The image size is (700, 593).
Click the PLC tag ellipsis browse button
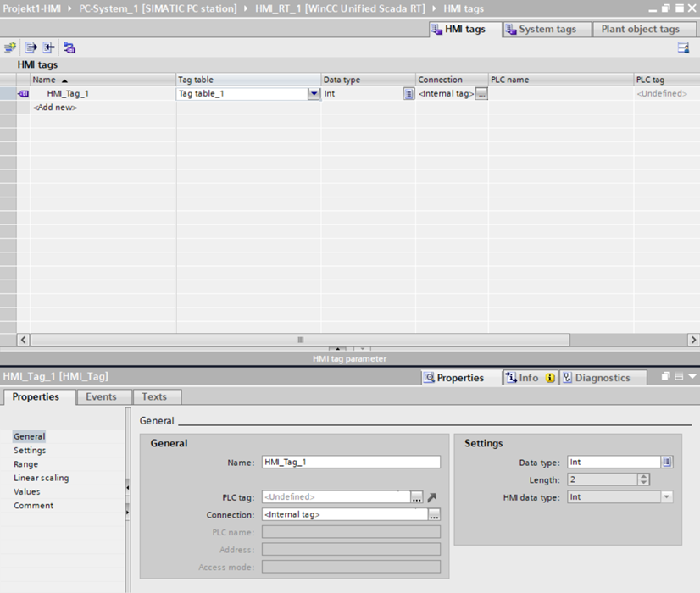[417, 498]
